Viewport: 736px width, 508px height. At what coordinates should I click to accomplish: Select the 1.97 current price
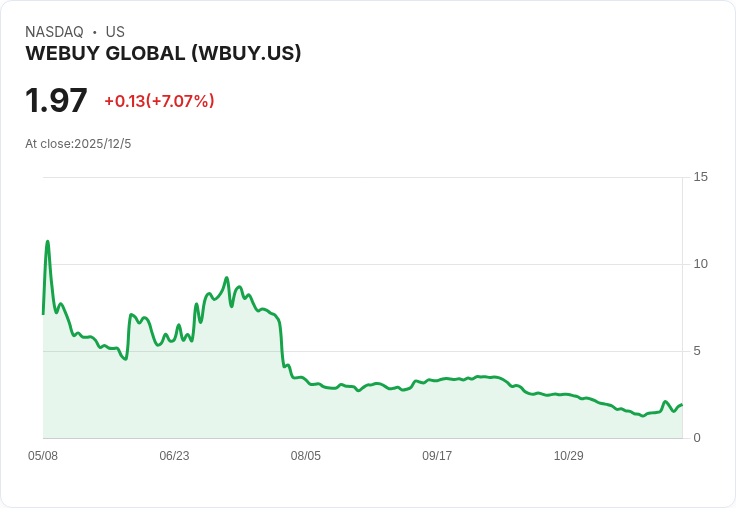[x=56, y=100]
